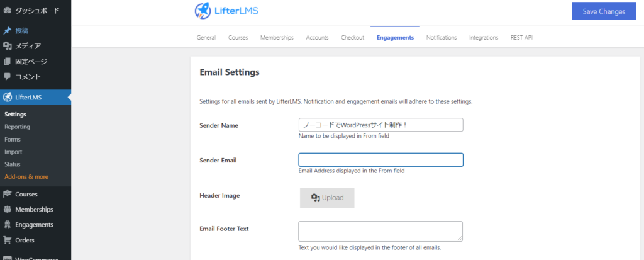Click the Sender Name label

(x=219, y=125)
